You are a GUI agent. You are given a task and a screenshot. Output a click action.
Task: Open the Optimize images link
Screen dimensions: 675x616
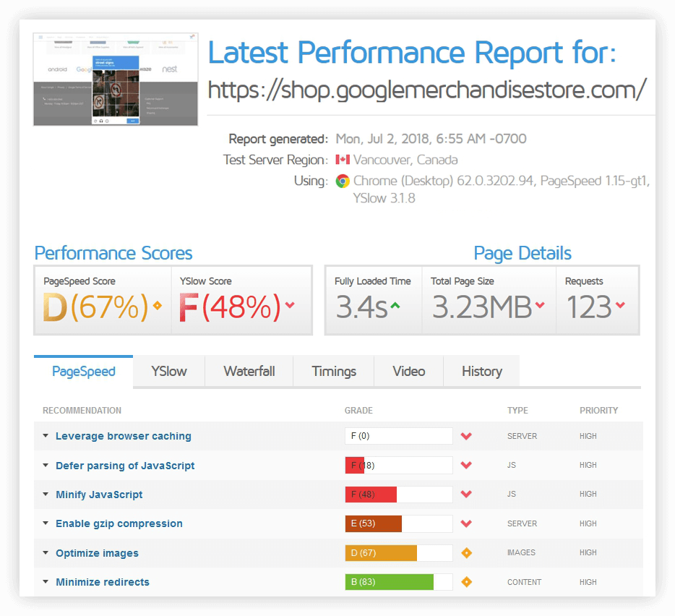98,553
